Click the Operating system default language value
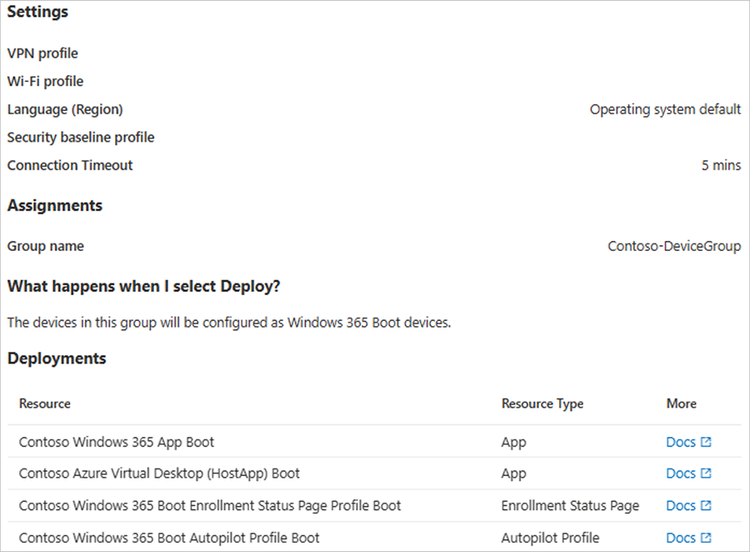This screenshot has width=750, height=552. pyautogui.click(x=665, y=110)
